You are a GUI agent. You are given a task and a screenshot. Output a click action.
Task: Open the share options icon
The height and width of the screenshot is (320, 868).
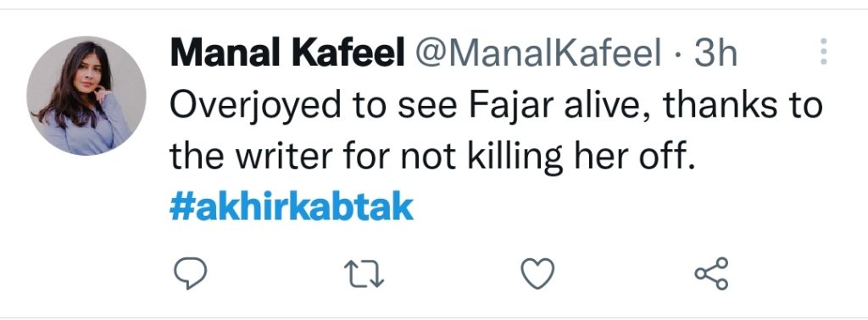pyautogui.click(x=712, y=273)
